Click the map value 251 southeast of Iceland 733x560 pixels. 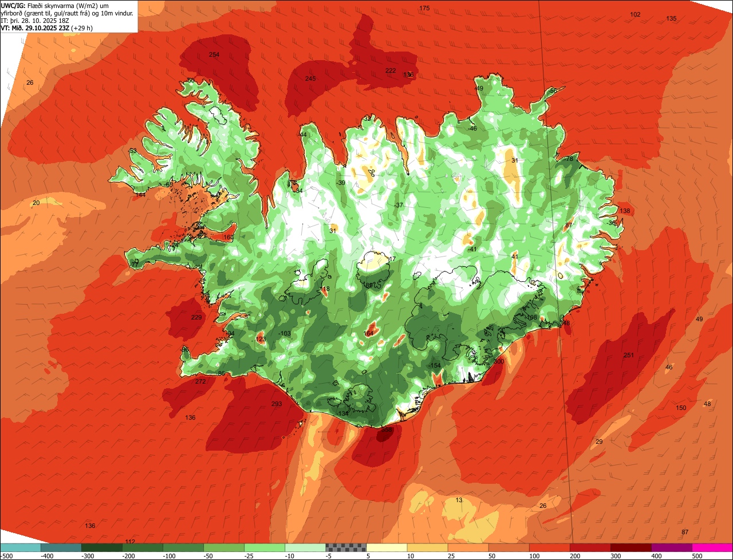(x=629, y=355)
